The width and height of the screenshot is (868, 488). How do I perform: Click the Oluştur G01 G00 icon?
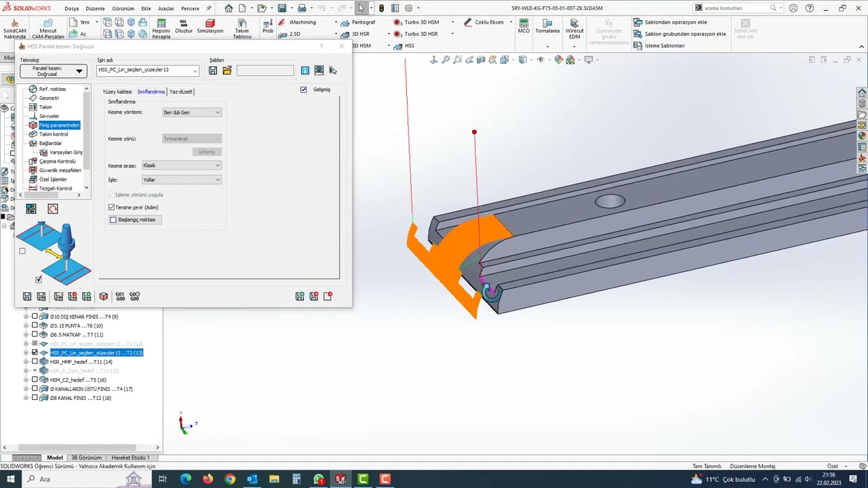(184, 22)
